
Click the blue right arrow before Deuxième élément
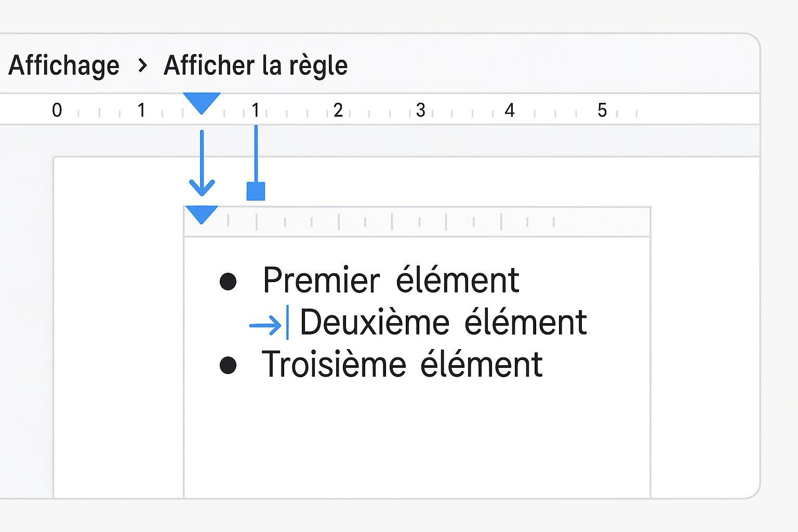(265, 326)
